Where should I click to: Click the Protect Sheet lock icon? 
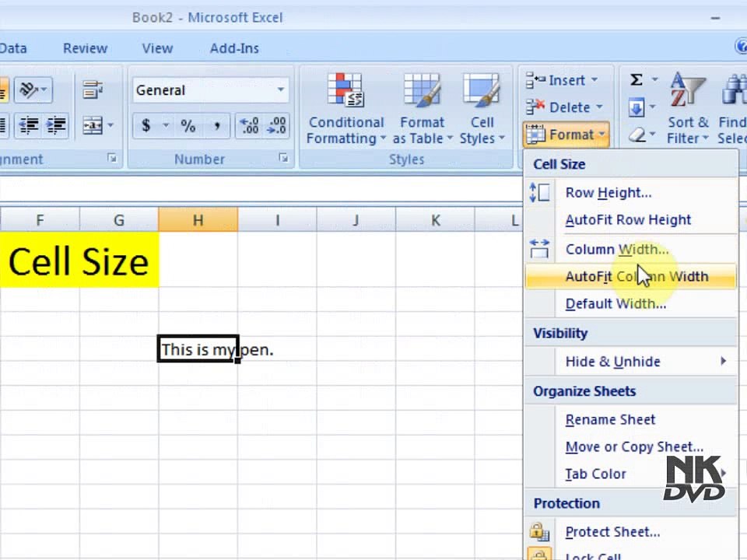(539, 531)
